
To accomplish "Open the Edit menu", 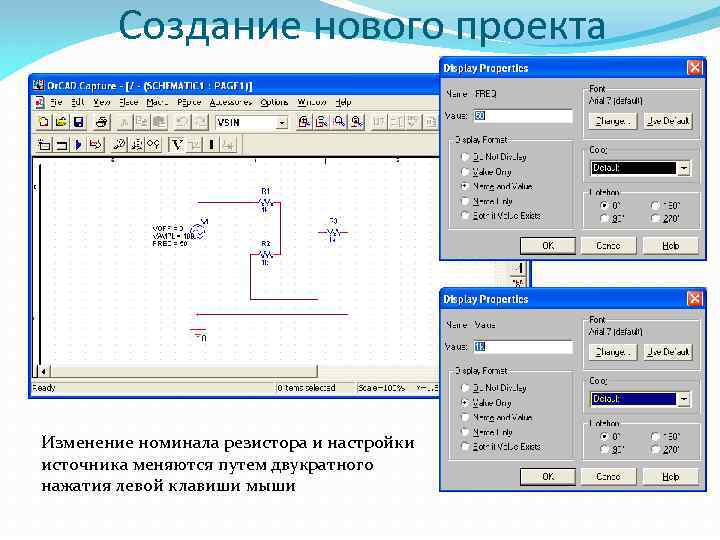I will tap(78, 102).
